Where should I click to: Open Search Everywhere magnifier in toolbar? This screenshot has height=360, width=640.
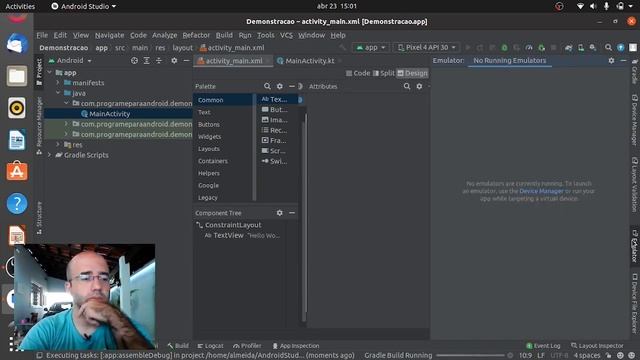608,47
